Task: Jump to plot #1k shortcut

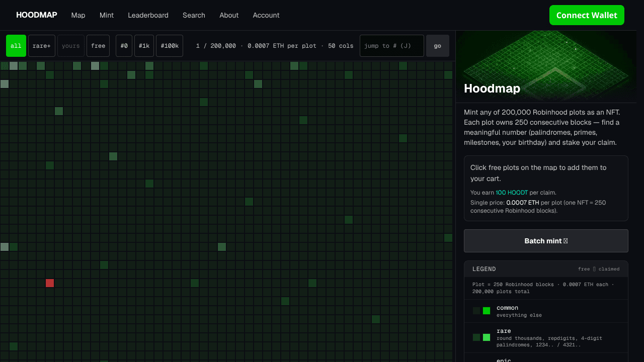Action: pos(144,46)
